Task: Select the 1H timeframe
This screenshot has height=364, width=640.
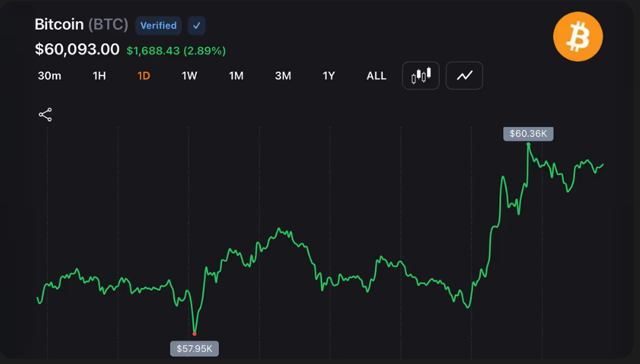Action: [x=99, y=76]
